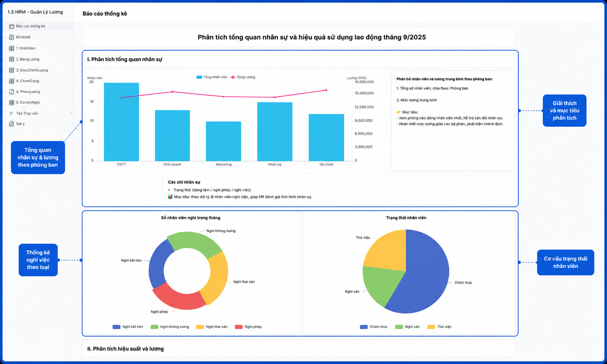Click the CNTT bar in the chart

[121, 122]
